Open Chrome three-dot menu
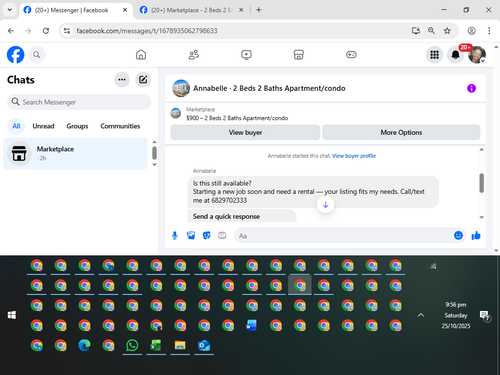The height and width of the screenshot is (375, 500). click(x=489, y=31)
